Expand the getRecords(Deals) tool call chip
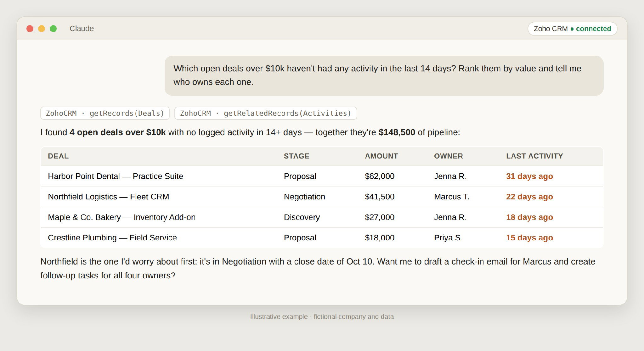The width and height of the screenshot is (644, 351). click(x=105, y=113)
